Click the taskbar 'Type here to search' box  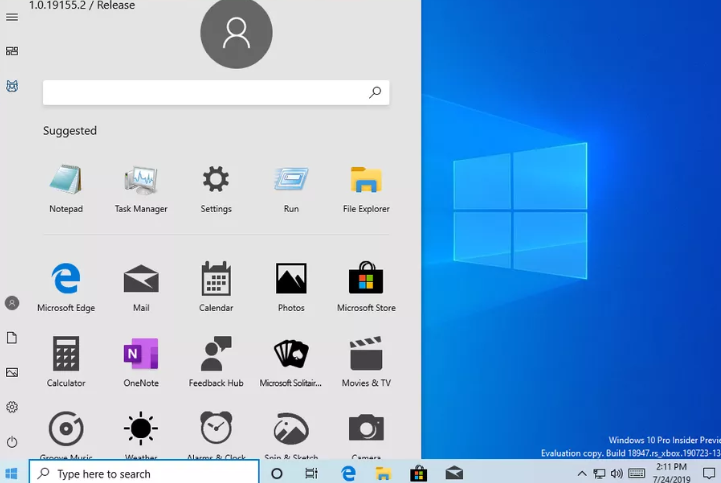point(144,473)
